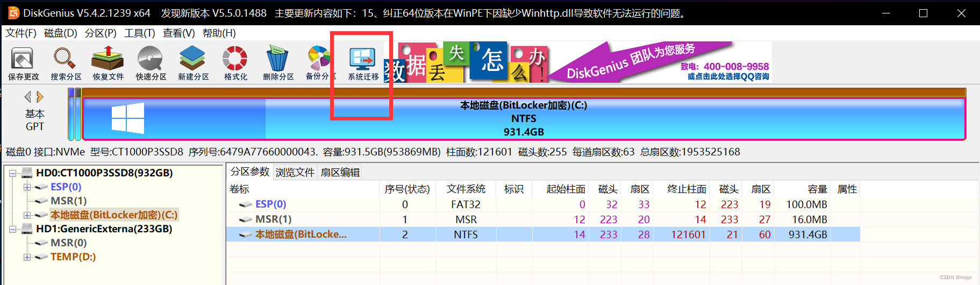
Task: Click the 标识 column header
Action: (514, 189)
